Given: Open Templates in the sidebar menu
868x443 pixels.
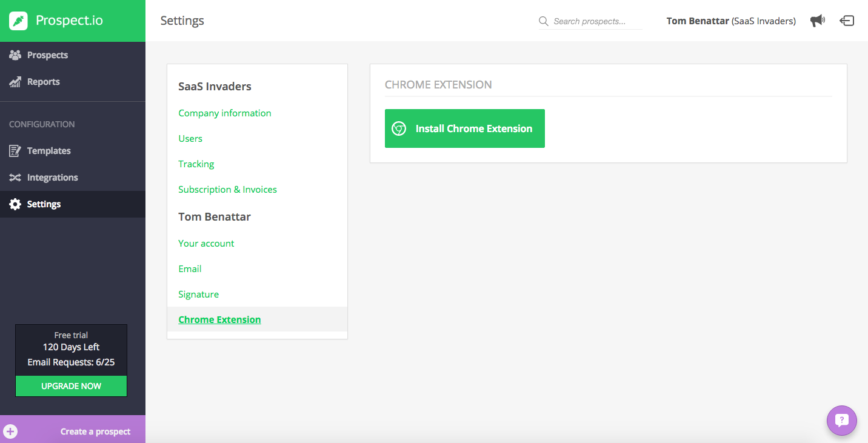Looking at the screenshot, I should tap(73, 151).
